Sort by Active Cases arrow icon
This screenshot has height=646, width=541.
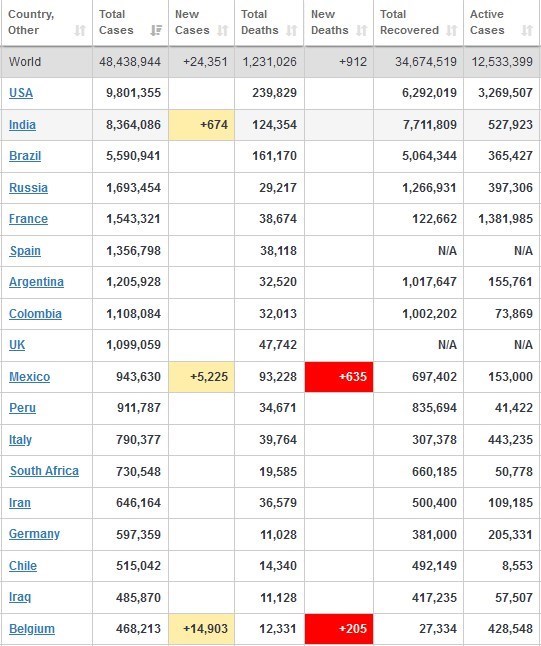[527, 30]
